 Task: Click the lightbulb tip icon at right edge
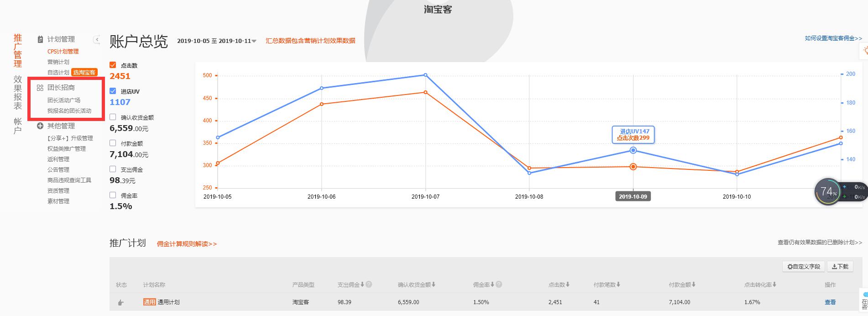click(x=865, y=51)
